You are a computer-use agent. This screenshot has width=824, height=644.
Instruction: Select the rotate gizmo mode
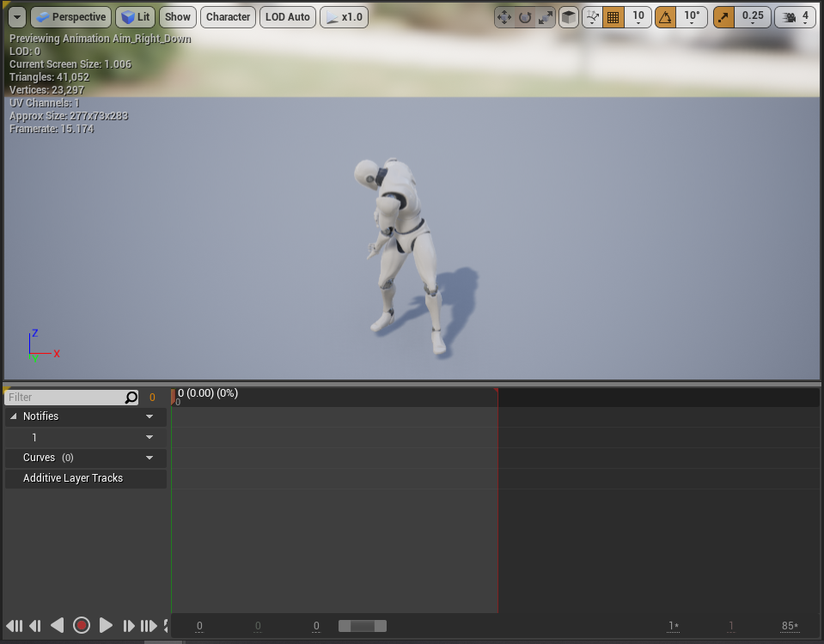524,17
